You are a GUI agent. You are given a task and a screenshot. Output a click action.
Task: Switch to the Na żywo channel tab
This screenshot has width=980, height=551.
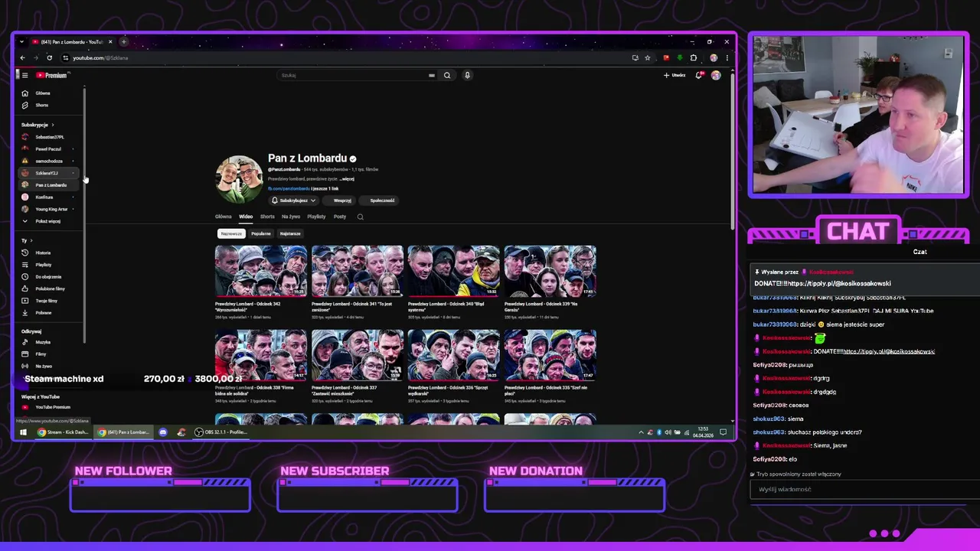point(291,217)
